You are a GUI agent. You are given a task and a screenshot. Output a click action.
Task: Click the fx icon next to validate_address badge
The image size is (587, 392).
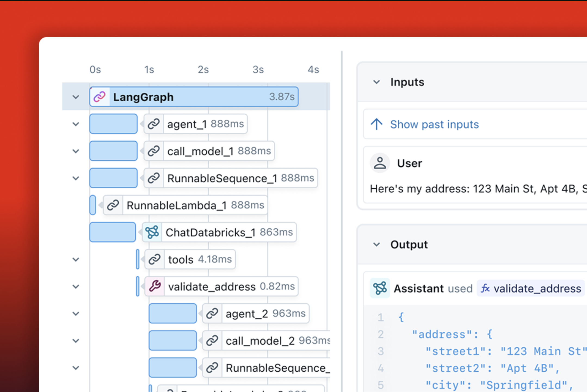(486, 288)
